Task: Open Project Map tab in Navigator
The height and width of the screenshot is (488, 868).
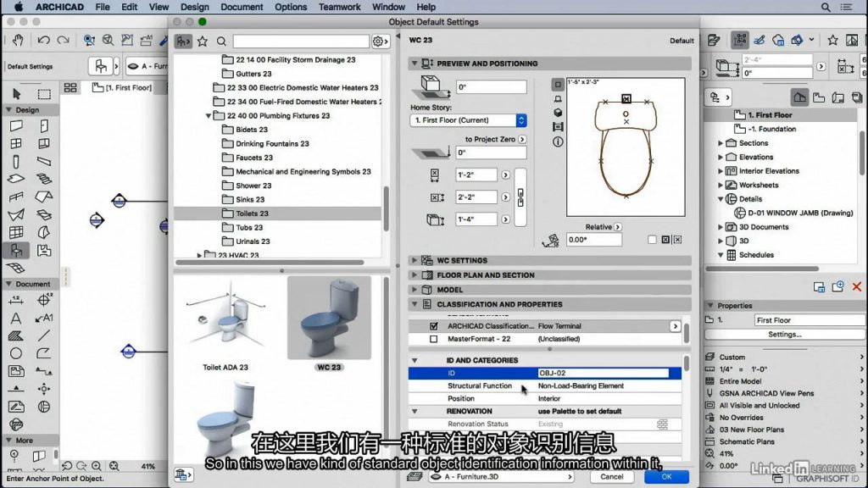Action: (x=799, y=97)
